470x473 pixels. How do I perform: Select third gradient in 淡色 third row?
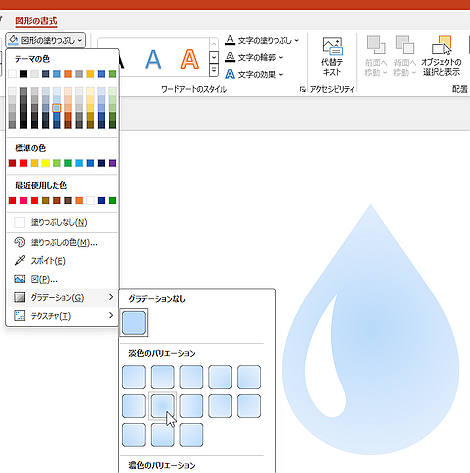coord(191,435)
